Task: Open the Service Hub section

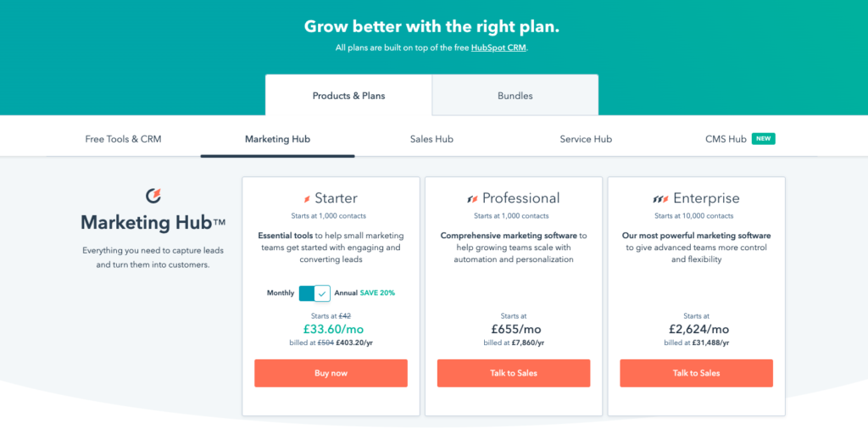Action: pyautogui.click(x=586, y=139)
